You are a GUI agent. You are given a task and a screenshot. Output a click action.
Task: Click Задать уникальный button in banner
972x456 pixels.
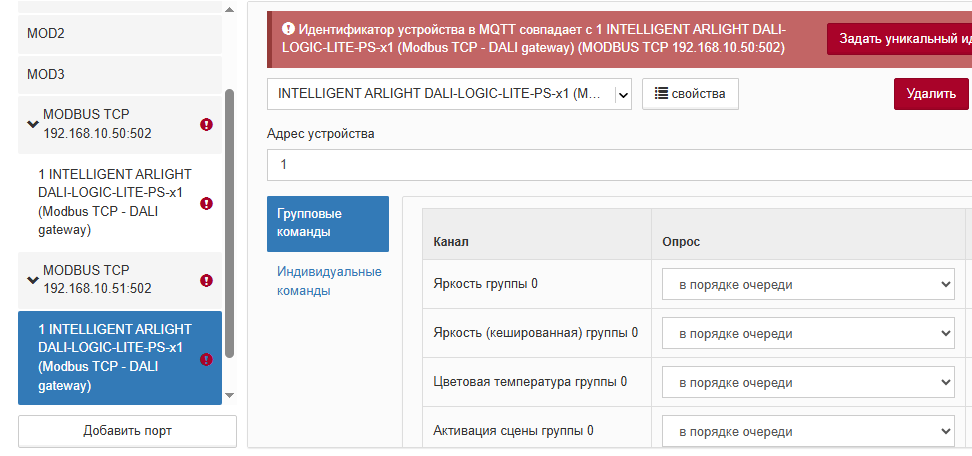pos(899,40)
